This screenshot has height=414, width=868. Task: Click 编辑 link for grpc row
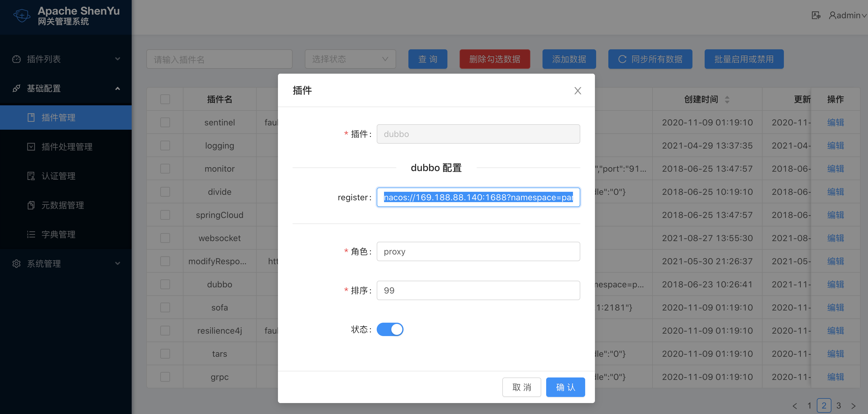pos(836,377)
